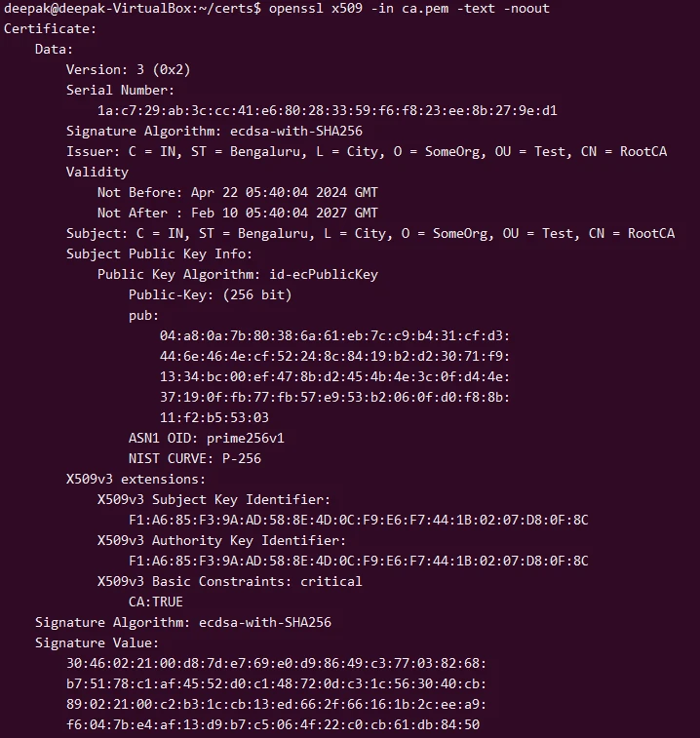The height and width of the screenshot is (738, 700).
Task: Click the X509v3 Authority Key Identifier label
Action: 221,540
